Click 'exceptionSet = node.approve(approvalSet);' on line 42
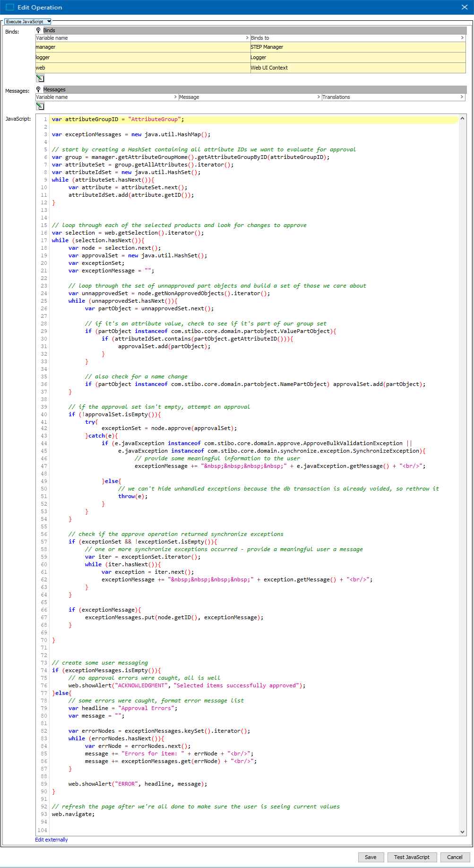474x868 pixels. click(x=169, y=428)
